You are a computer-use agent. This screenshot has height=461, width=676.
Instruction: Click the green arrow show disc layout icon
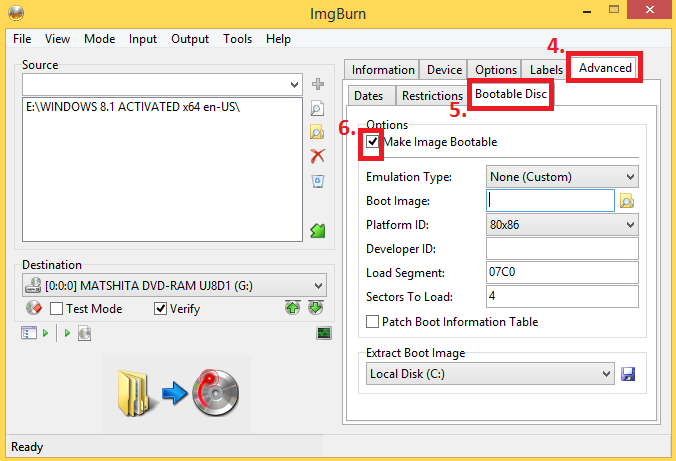pos(318,231)
